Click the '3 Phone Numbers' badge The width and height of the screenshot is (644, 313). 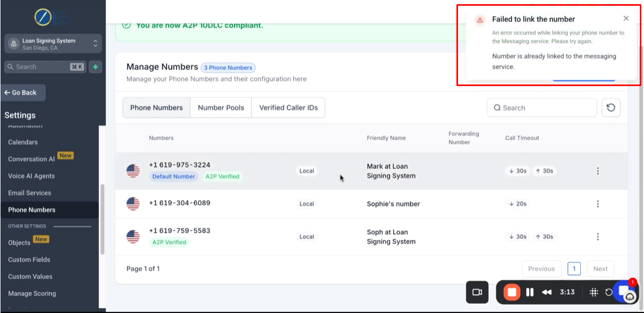pos(228,67)
